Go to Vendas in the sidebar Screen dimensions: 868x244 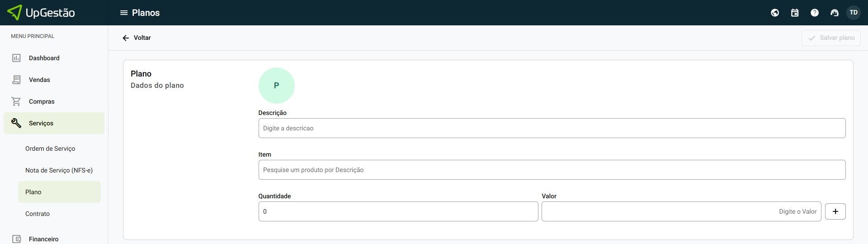(39, 80)
